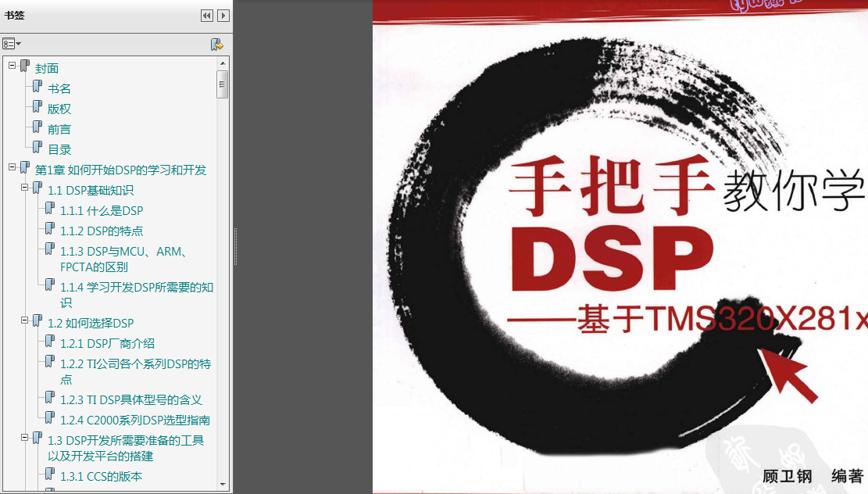The width and height of the screenshot is (868, 494).
Task: Jump to 前言 bookmark
Action: coord(59,129)
